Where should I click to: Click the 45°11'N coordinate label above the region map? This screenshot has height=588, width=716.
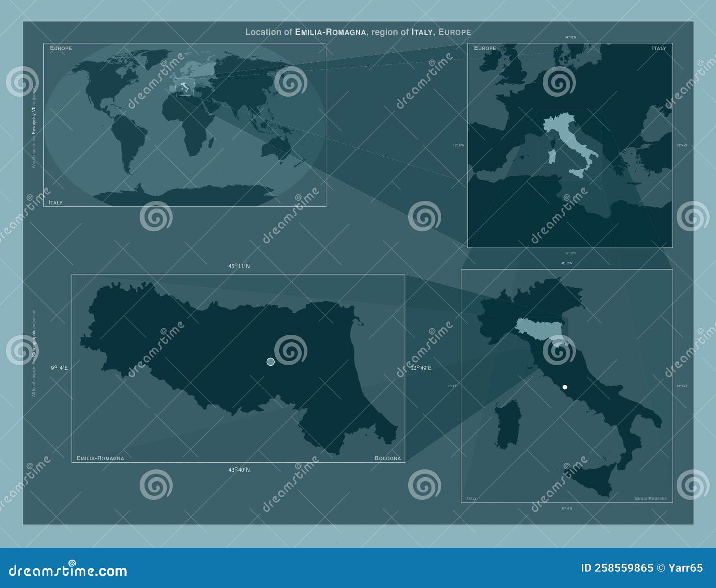pos(240,265)
